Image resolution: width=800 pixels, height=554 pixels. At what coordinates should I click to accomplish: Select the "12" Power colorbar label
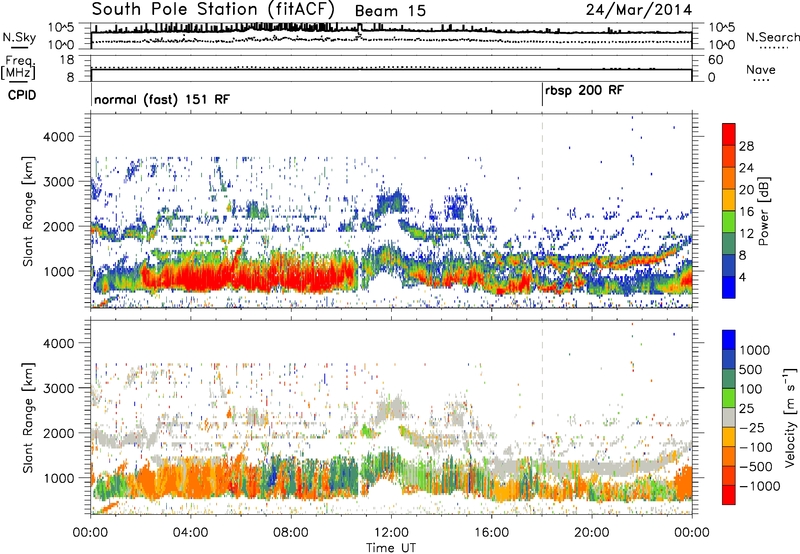click(x=746, y=234)
